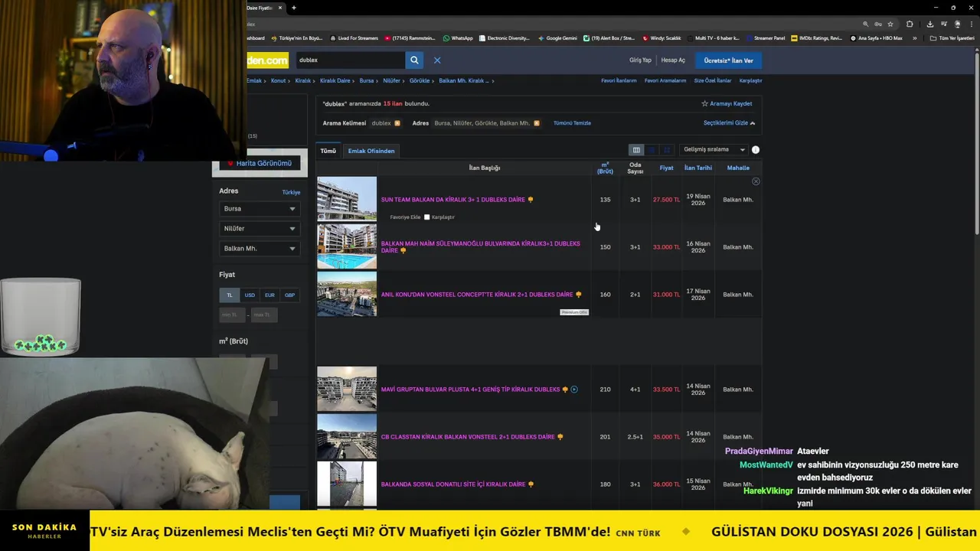This screenshot has height=551, width=980.
Task: Open the CB CLASSTAN KİRALIK listing title
Action: (468, 437)
